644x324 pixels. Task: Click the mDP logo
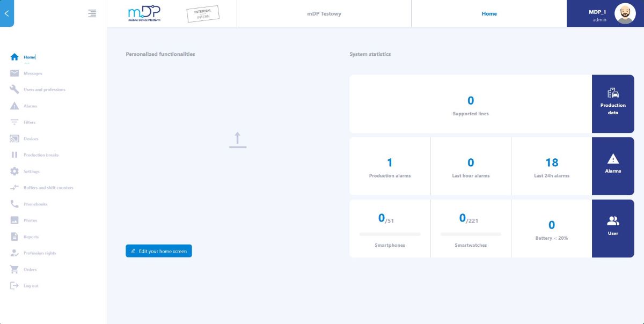[x=144, y=13]
